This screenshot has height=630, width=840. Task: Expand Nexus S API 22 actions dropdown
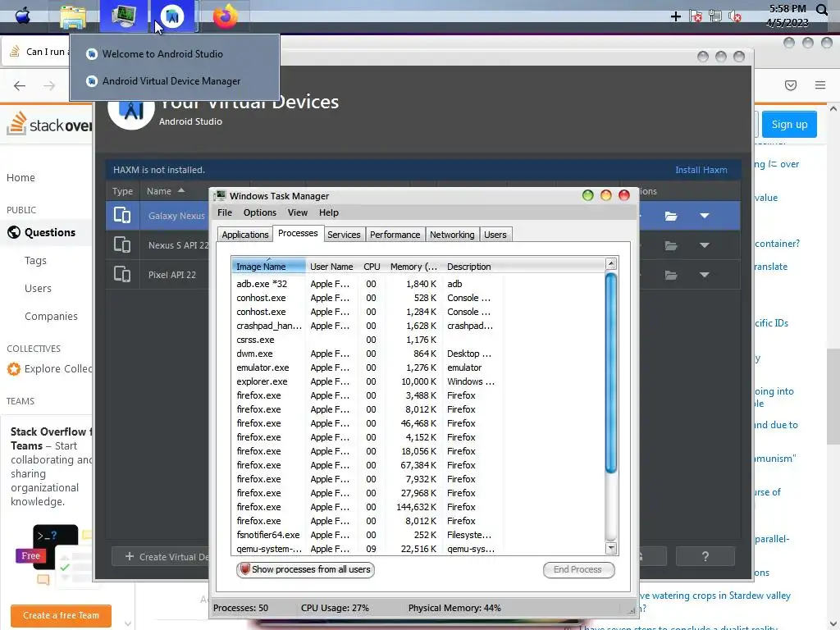[x=705, y=245]
